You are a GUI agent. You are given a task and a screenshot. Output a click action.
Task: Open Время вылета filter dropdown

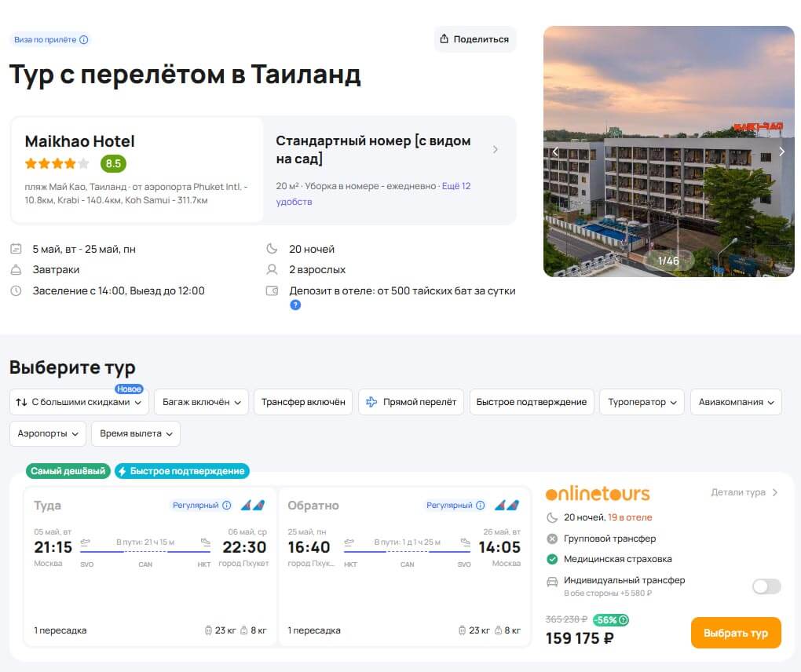point(136,433)
